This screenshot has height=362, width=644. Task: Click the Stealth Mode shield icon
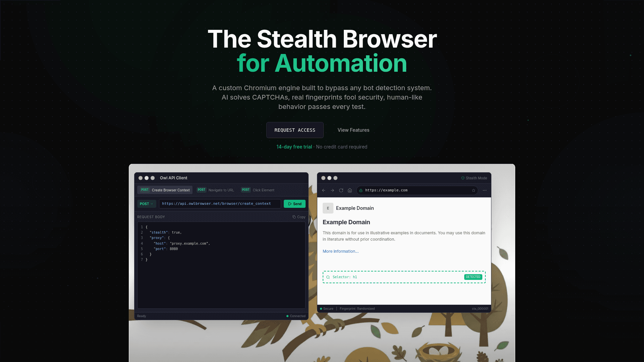point(463,178)
